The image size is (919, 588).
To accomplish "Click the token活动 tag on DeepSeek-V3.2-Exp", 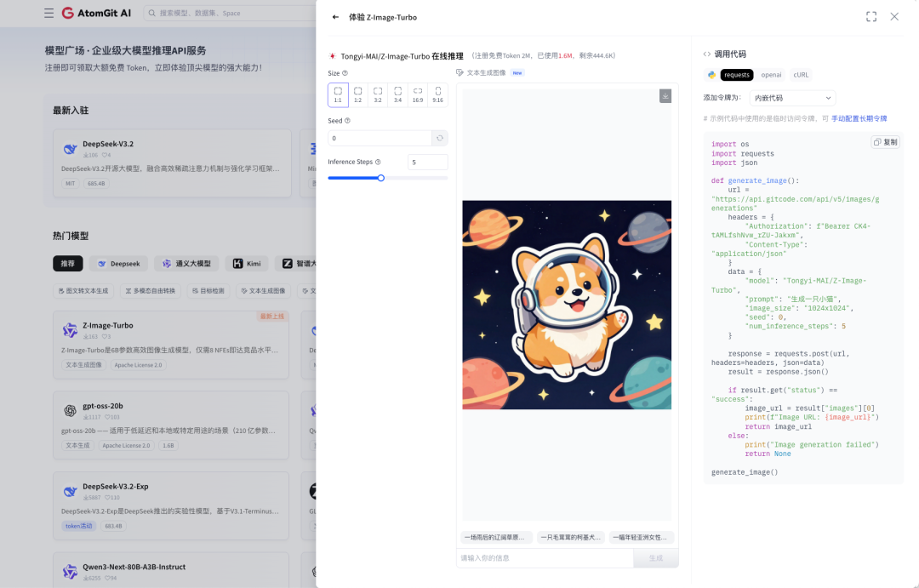I will click(x=78, y=526).
